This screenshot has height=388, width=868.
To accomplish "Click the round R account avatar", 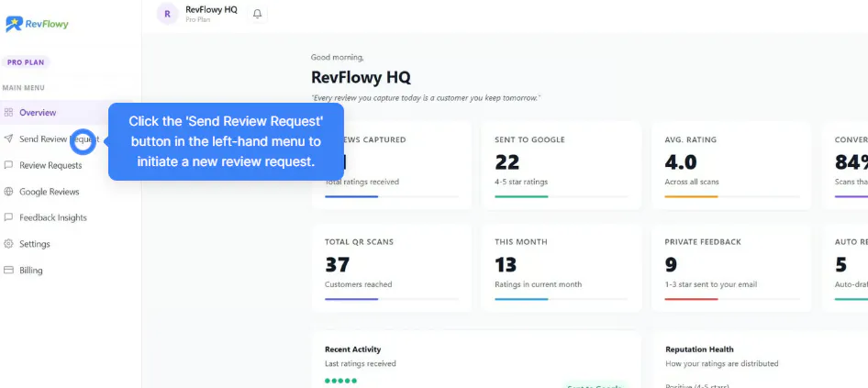I will pyautogui.click(x=167, y=14).
